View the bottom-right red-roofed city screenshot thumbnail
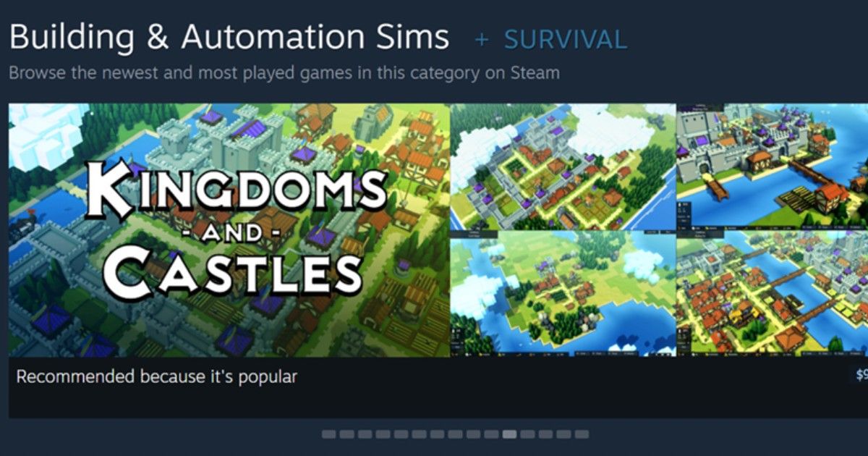Screen dimensions: 868x456 tap(772, 294)
